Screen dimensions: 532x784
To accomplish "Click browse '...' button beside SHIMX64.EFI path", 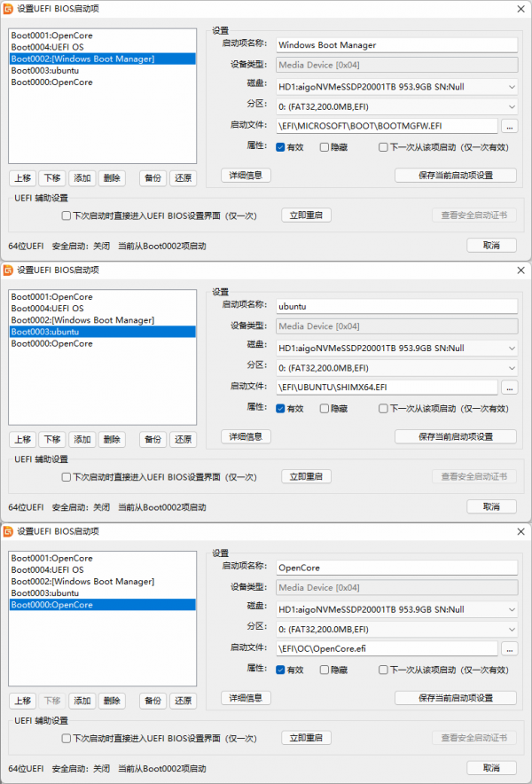I will 509,388.
